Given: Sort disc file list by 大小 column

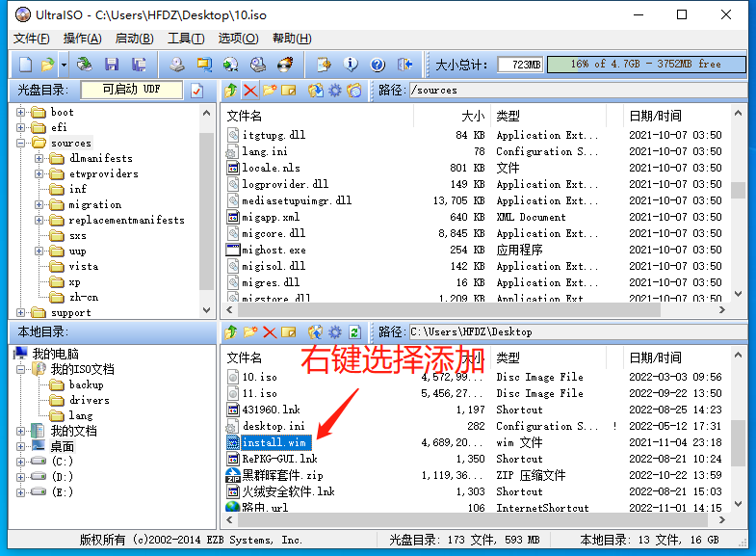Looking at the screenshot, I should click(473, 116).
